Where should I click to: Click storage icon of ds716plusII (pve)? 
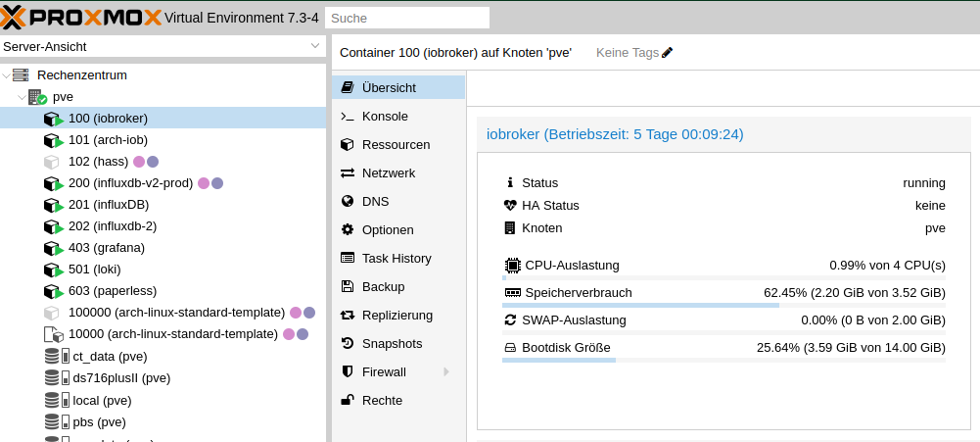[57, 377]
